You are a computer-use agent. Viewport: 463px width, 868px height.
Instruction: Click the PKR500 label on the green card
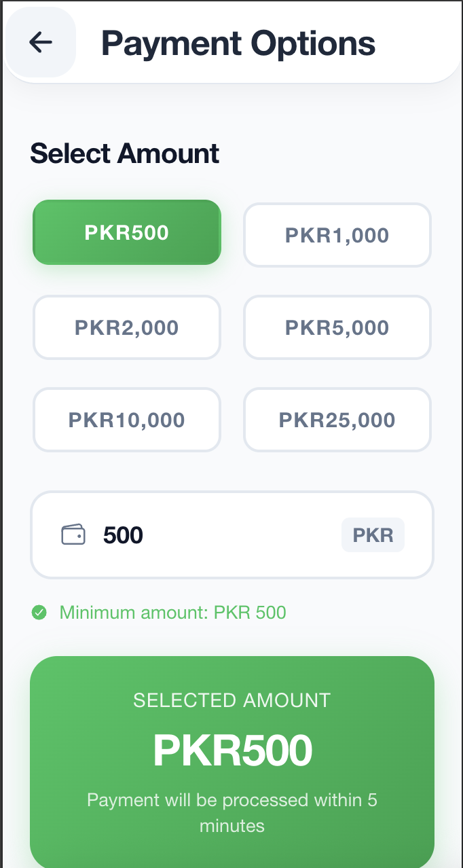232,749
